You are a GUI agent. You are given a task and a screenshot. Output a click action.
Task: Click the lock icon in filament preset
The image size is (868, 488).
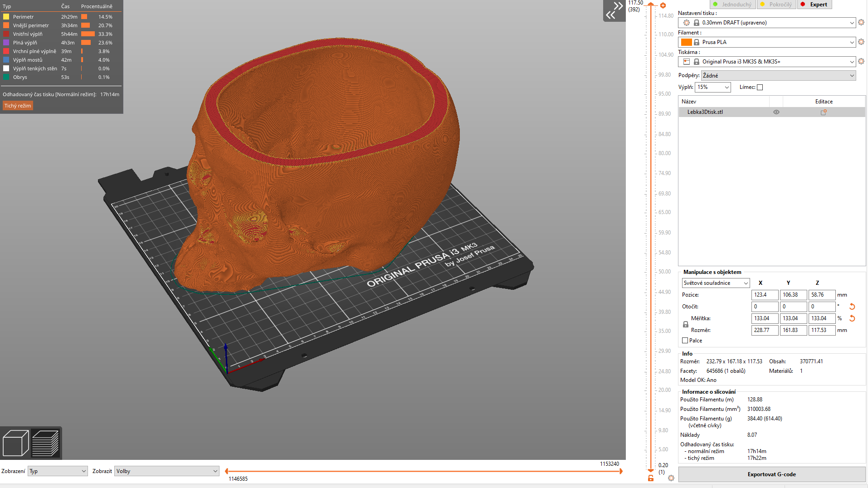click(x=697, y=42)
